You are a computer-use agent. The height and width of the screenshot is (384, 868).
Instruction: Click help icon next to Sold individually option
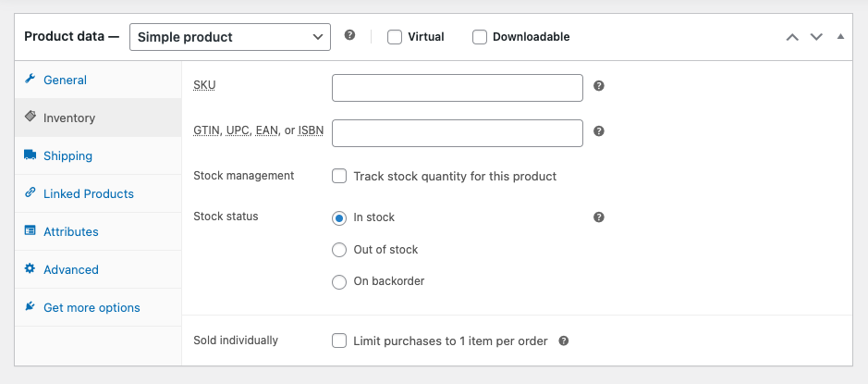pyautogui.click(x=564, y=341)
